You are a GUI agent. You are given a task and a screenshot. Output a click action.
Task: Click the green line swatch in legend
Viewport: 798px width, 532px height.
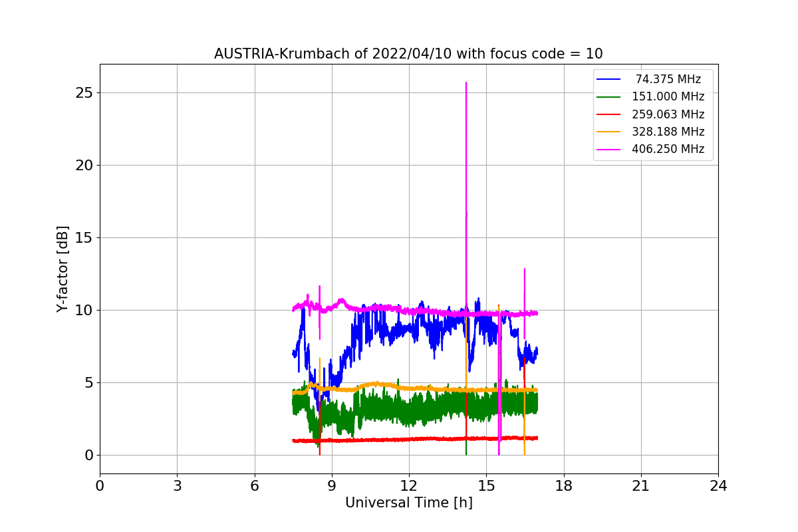pyautogui.click(x=608, y=97)
